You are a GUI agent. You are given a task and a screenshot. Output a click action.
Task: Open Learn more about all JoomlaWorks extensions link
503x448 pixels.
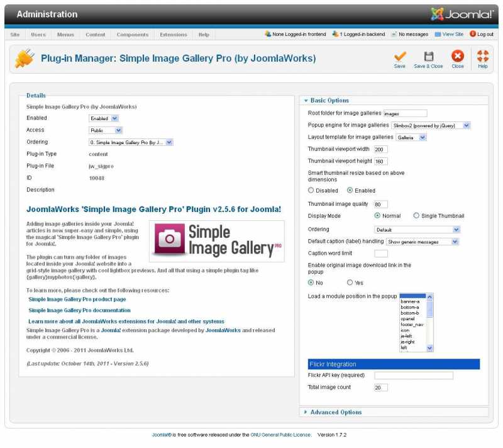click(x=126, y=322)
